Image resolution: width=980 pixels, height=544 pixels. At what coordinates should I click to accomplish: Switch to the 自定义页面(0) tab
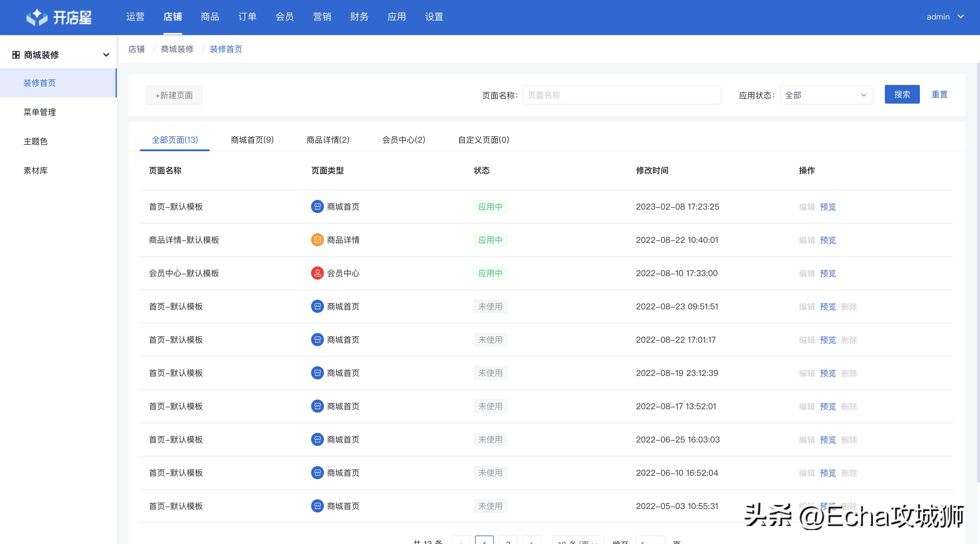coord(483,140)
